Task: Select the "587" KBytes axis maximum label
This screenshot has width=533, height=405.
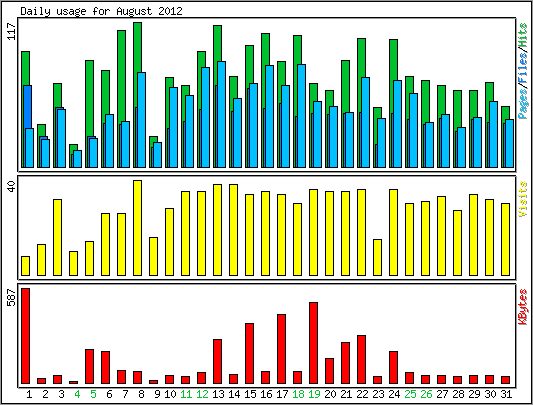Action: click(12, 297)
